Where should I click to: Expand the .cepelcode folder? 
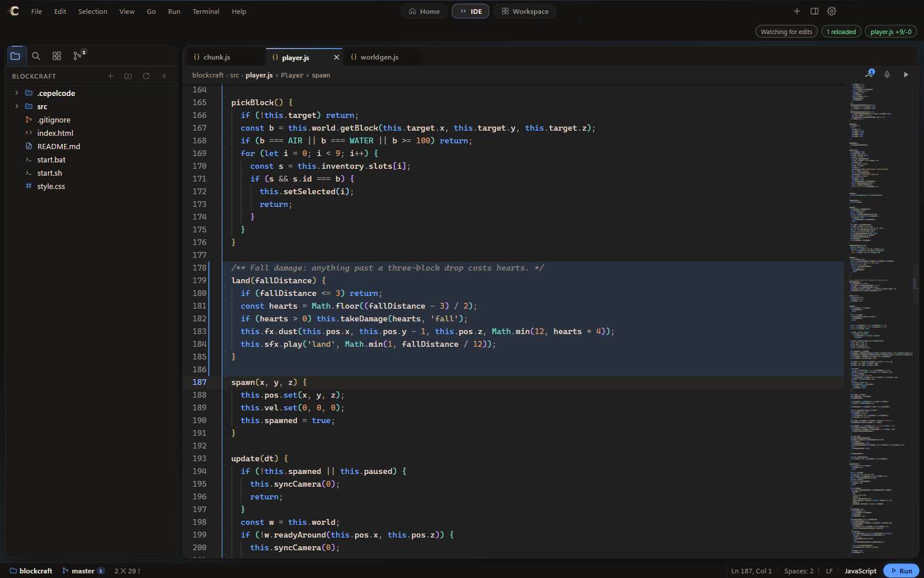tap(17, 93)
